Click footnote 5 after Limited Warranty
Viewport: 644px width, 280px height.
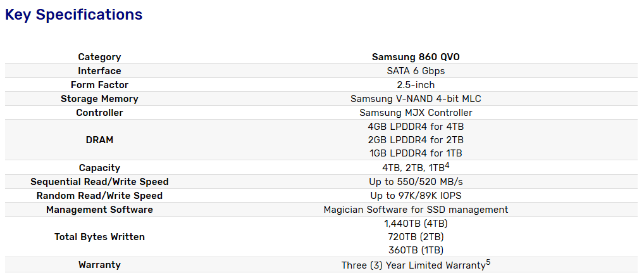coord(488,263)
